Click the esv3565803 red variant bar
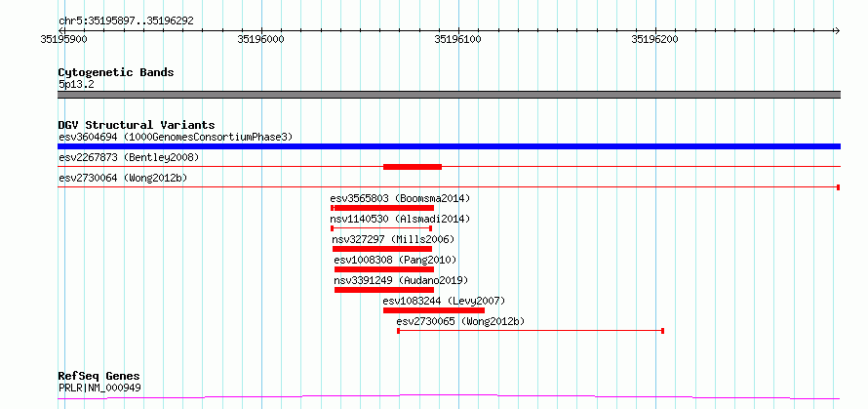The height and width of the screenshot is (409, 868). [382, 208]
